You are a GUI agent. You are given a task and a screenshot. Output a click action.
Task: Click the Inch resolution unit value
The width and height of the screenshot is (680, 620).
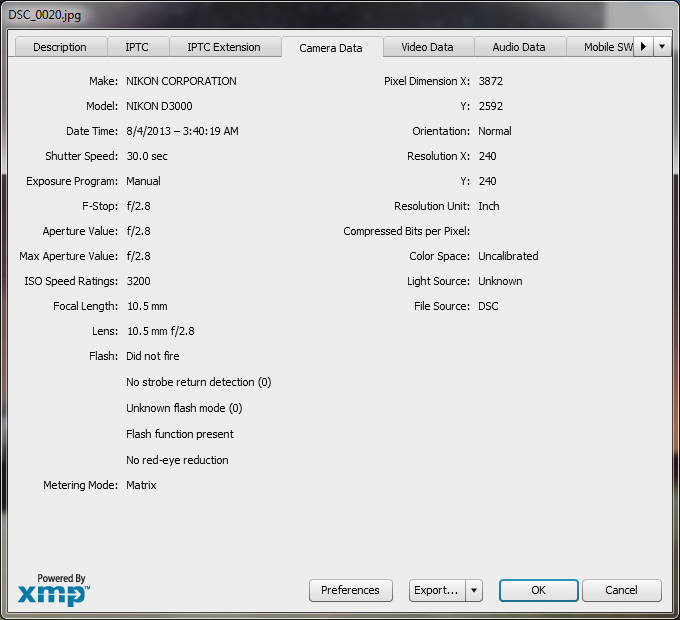(x=489, y=206)
